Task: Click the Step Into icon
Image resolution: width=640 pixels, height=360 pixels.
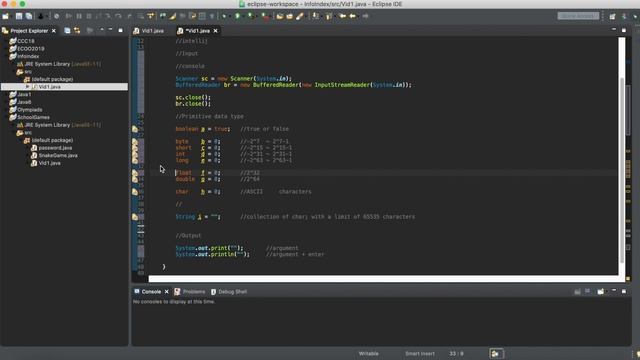Action: 108,16
